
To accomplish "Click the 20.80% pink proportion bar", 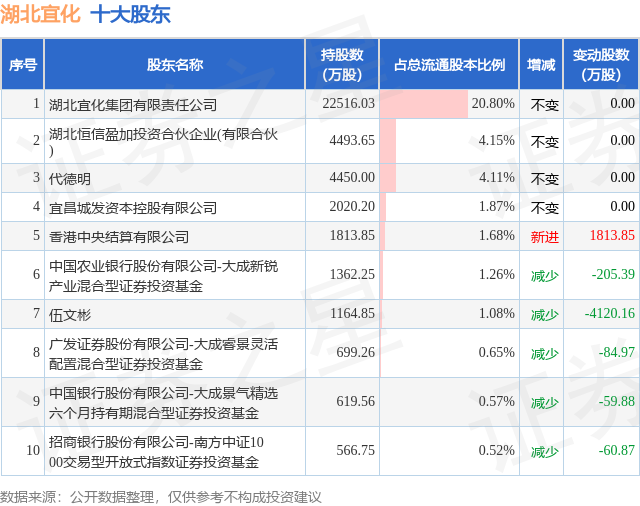I will [424, 104].
